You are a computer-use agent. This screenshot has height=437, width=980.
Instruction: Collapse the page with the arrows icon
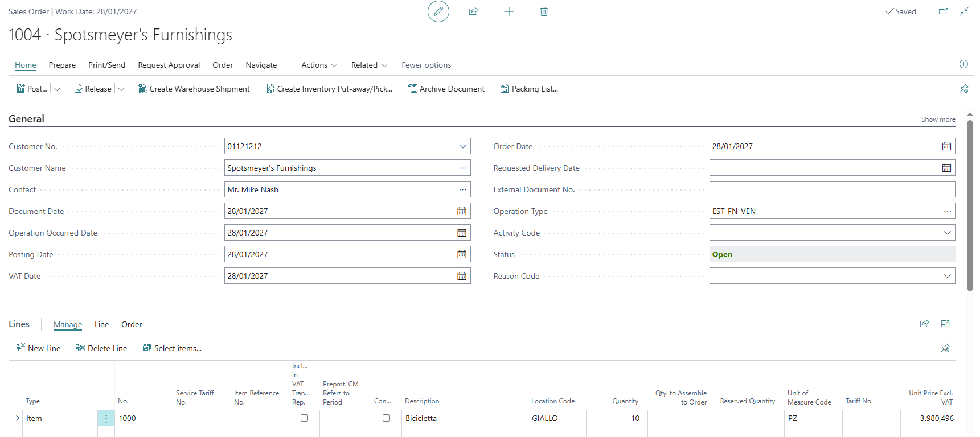pos(964,11)
